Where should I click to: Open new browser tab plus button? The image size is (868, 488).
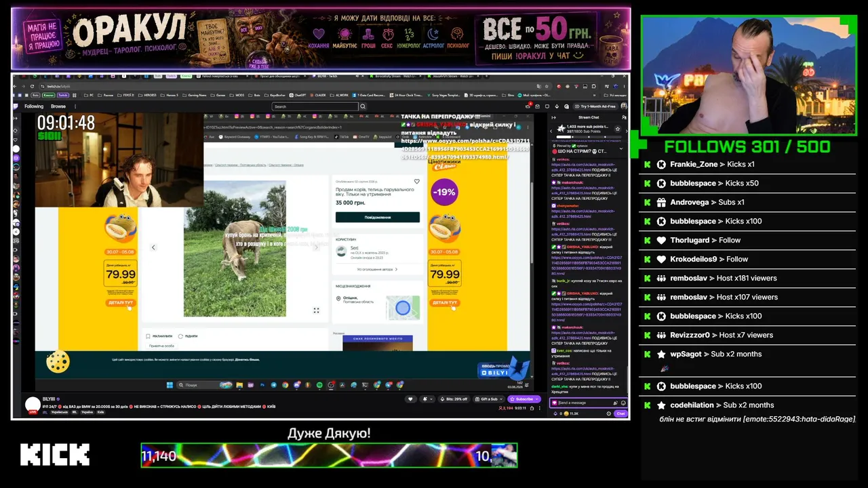[x=486, y=77]
